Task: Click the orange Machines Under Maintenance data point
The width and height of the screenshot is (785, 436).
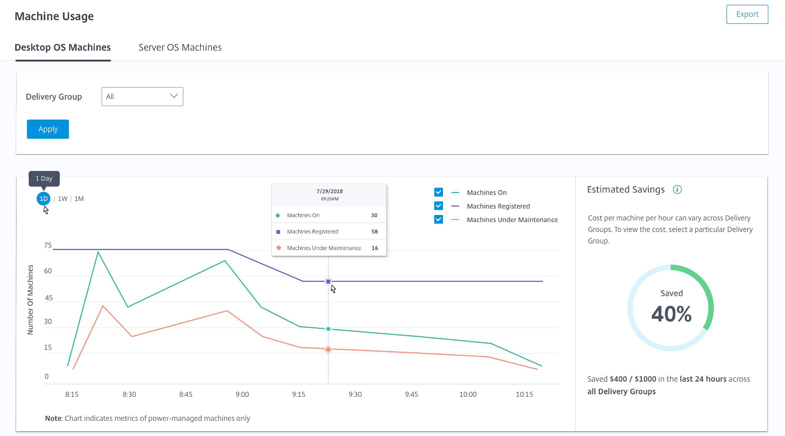Action: pyautogui.click(x=328, y=350)
